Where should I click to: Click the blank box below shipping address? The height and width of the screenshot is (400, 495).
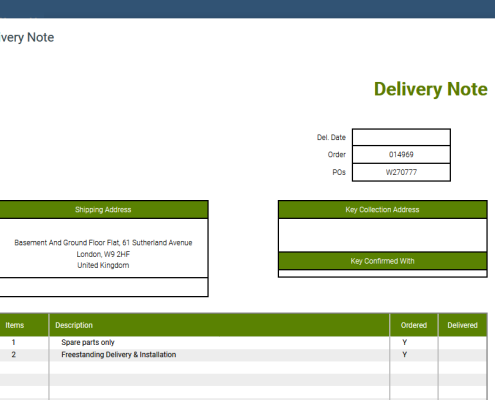(x=104, y=287)
